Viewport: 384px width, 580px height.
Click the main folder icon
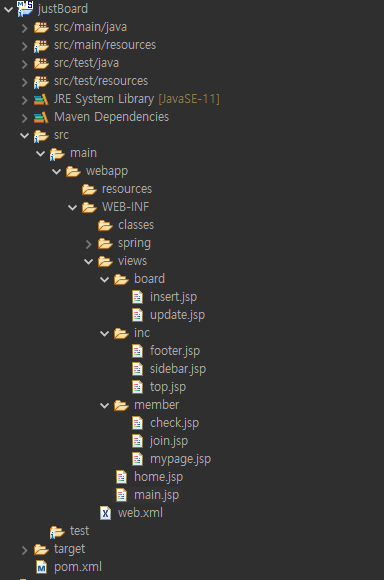[x=57, y=154]
